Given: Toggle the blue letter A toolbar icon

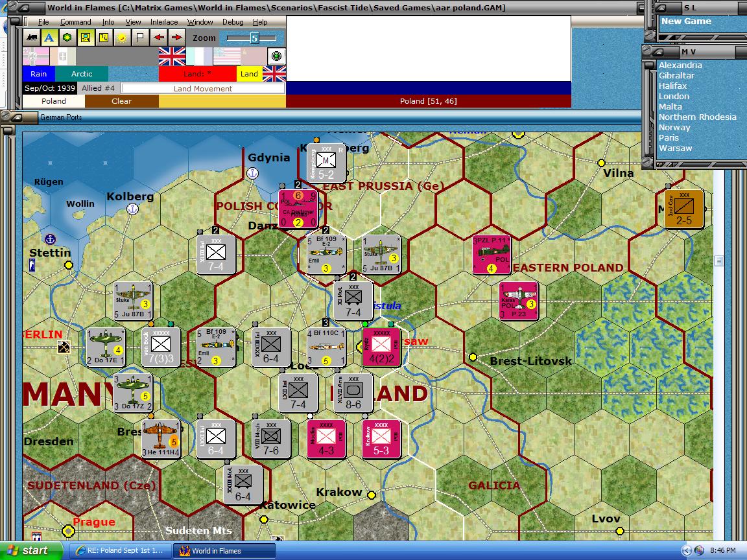Looking at the screenshot, I should point(49,37).
